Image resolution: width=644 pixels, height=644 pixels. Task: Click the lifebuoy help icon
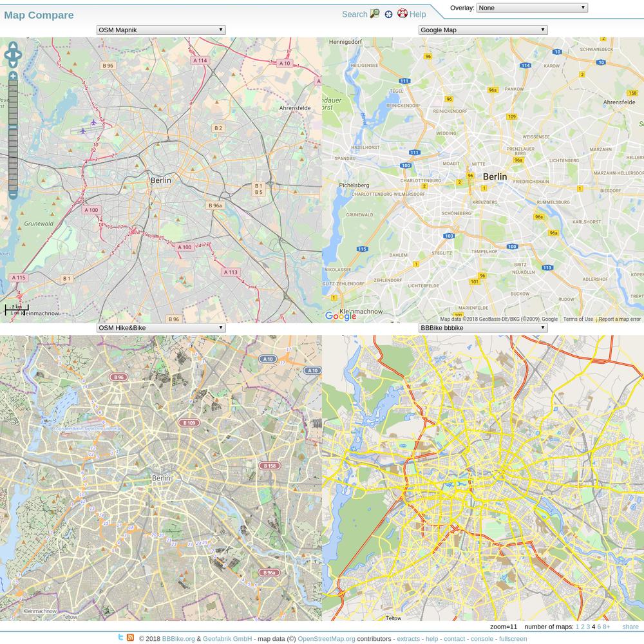click(x=402, y=14)
